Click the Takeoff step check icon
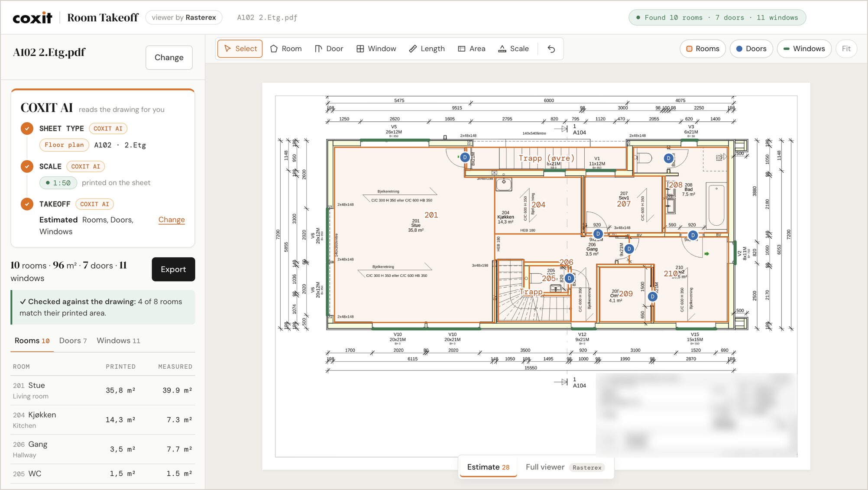 [x=27, y=204]
